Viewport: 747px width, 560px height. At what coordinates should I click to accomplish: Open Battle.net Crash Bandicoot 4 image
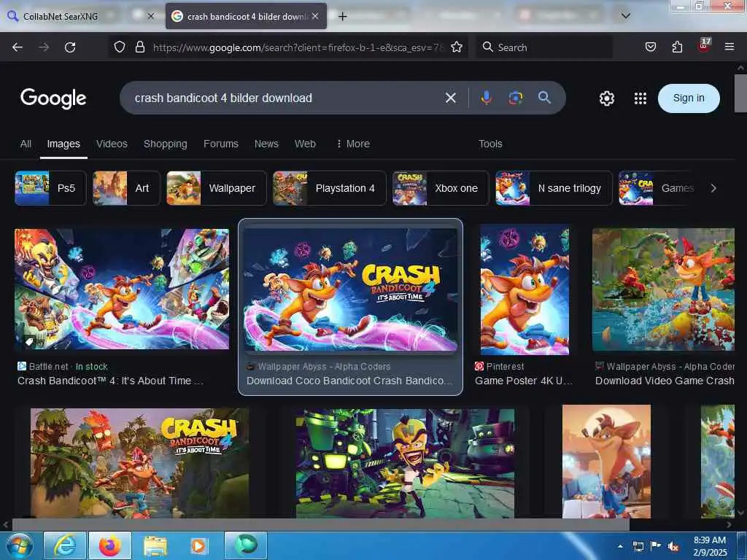[x=122, y=289]
